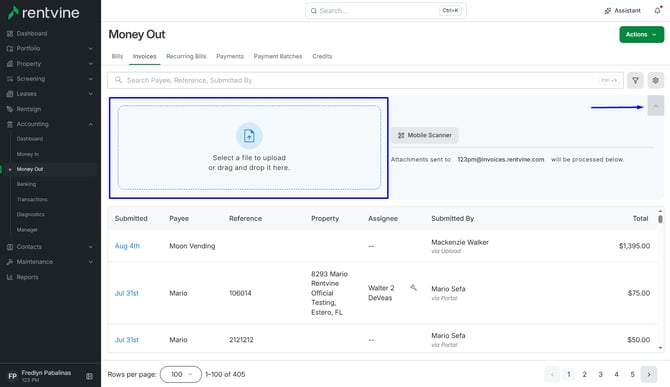The image size is (670, 387).
Task: Click the FP user avatar
Action: point(12,376)
